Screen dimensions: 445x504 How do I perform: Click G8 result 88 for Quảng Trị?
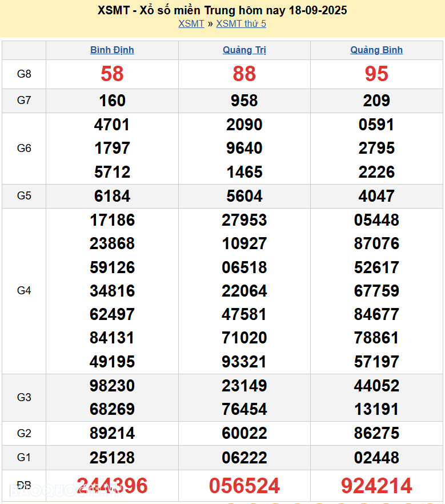coord(244,74)
